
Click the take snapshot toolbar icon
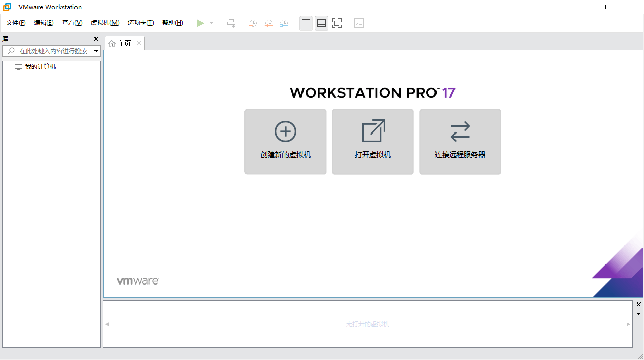pyautogui.click(x=253, y=23)
